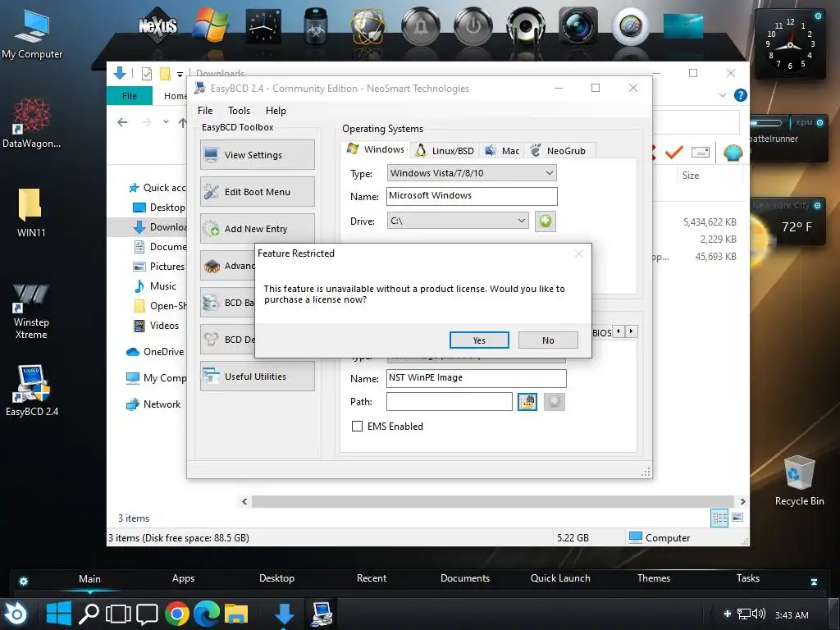Click bell icon in top dock

[421, 25]
